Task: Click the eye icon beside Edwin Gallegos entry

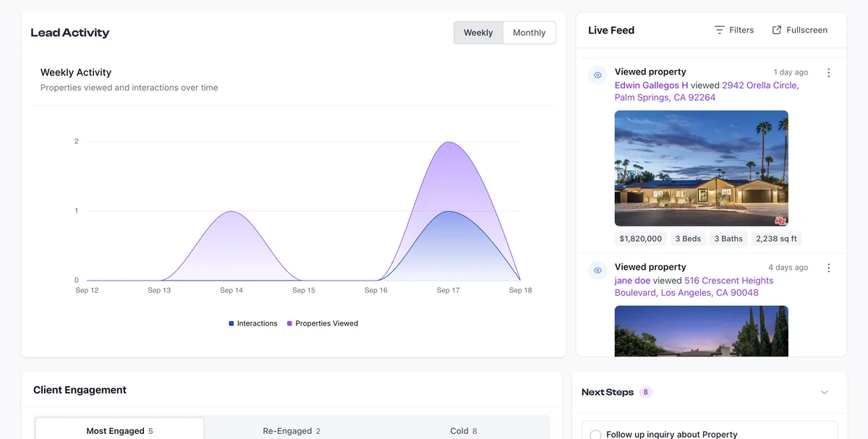Action: point(597,75)
